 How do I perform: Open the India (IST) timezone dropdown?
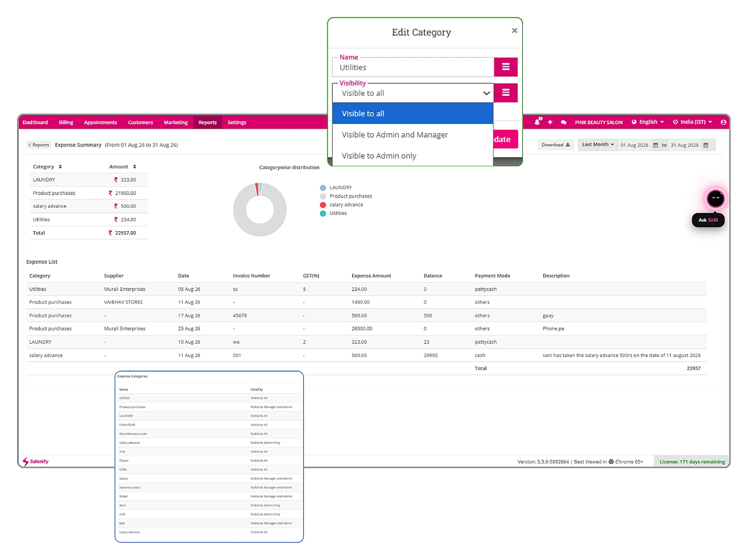pos(693,122)
